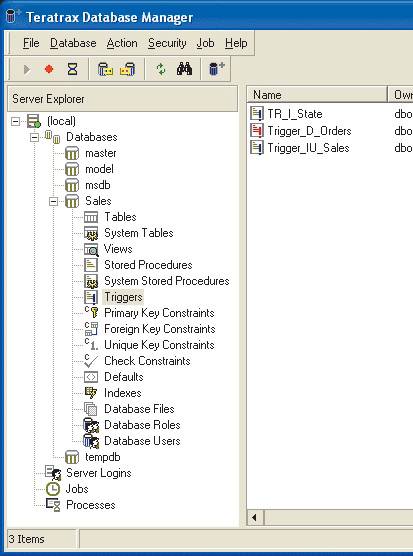Screen dimensions: 413x556
Task: Sort list by the Name column header
Action: [317, 95]
